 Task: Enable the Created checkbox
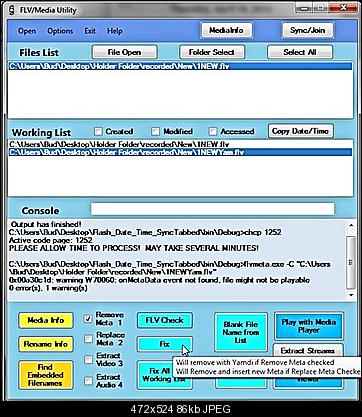coord(98,132)
